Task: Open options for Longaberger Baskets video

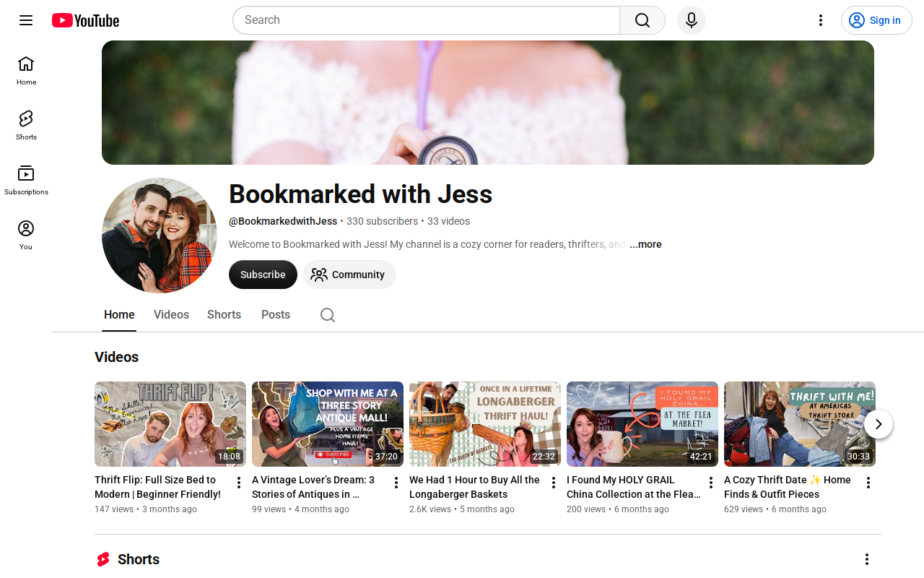Action: pyautogui.click(x=554, y=483)
